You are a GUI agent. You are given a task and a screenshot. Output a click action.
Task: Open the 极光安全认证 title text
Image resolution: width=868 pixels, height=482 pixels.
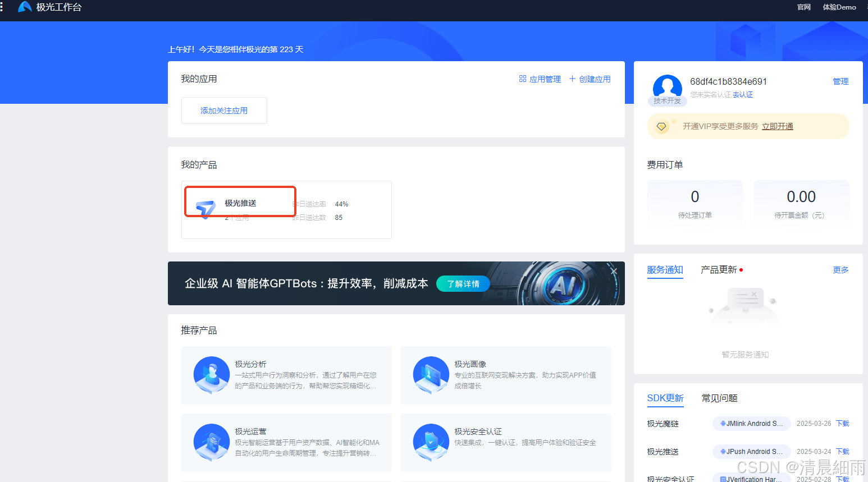pyautogui.click(x=478, y=431)
